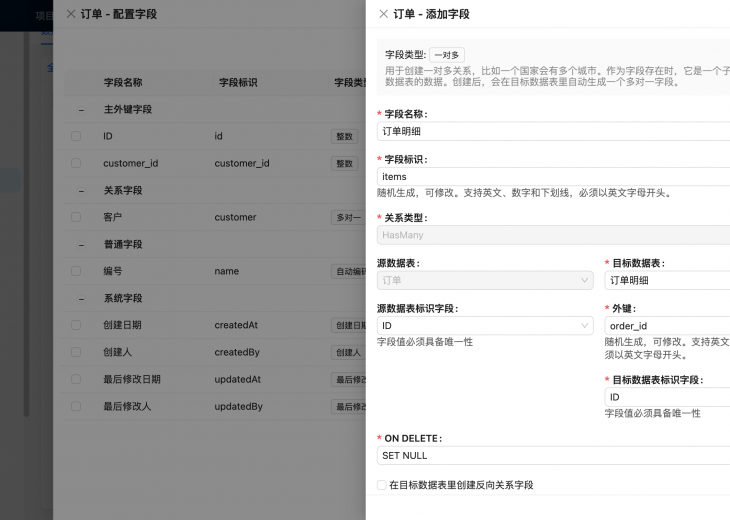Enable 在目标数据表里创建反向关系字段 checkbox
This screenshot has height=520, width=730.
tap(382, 485)
